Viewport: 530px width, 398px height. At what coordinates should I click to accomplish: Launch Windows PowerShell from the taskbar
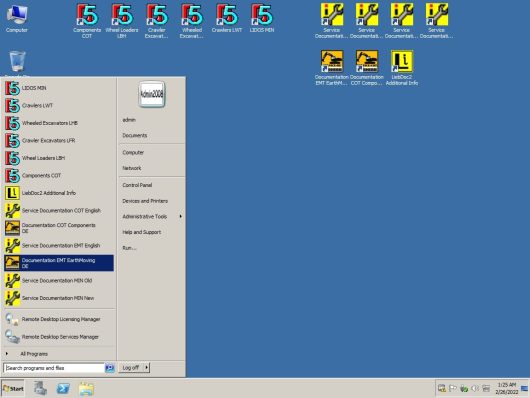coord(63,388)
